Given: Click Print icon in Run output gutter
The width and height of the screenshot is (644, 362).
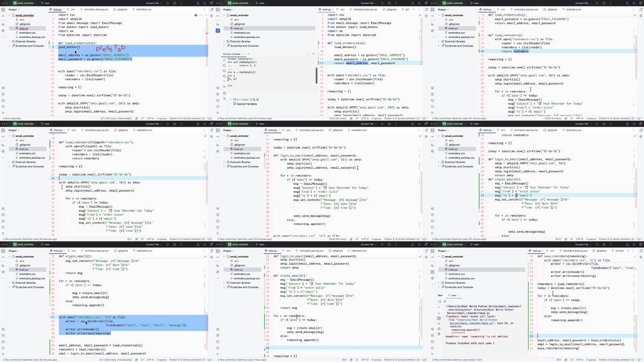Looking at the screenshot, I should tap(439, 329).
